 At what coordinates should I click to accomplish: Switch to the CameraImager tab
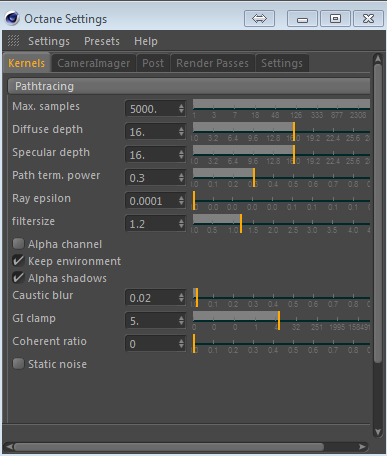pyautogui.click(x=94, y=63)
